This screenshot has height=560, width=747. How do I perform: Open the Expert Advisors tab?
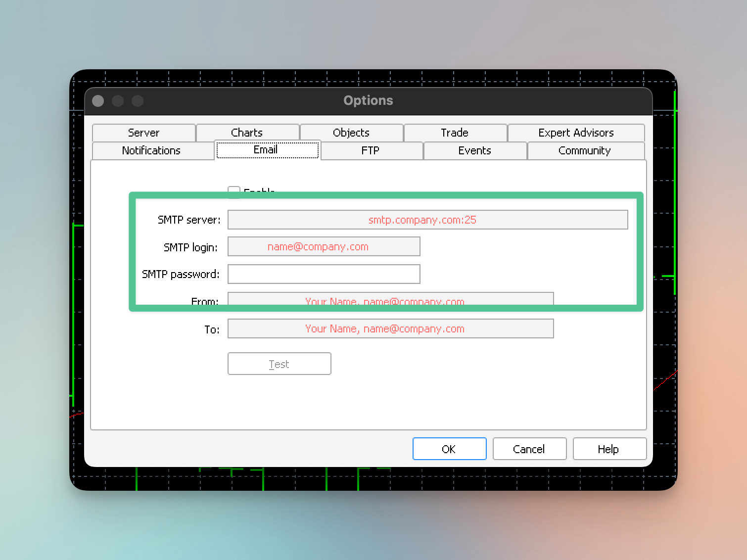576,133
